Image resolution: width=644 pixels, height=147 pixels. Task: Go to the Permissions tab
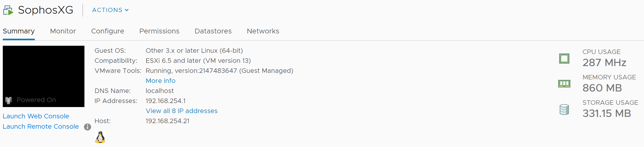(x=159, y=31)
